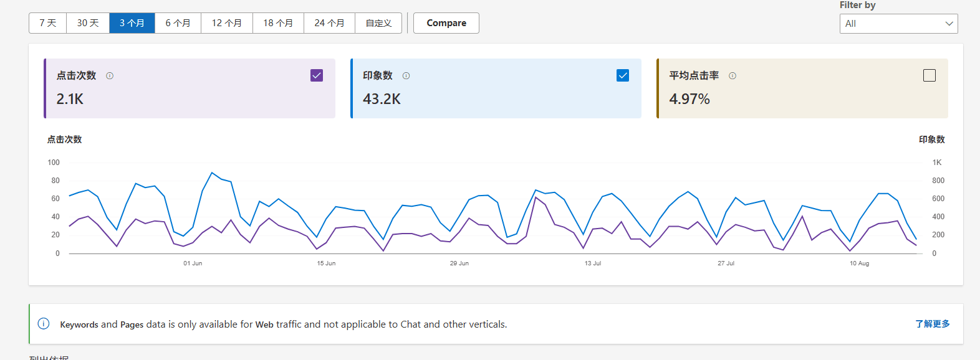The height and width of the screenshot is (360, 980).
Task: Click info icon next to 印象数
Action: click(x=406, y=76)
